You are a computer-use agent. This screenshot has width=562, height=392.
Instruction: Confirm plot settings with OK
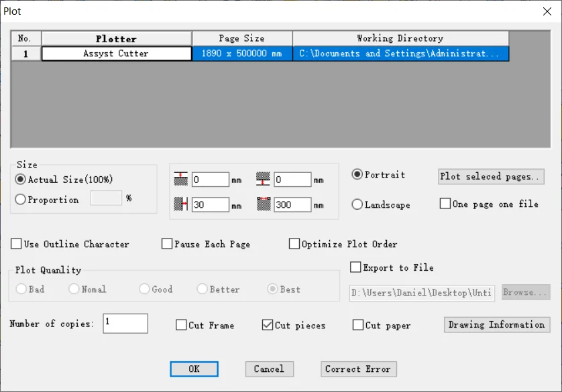(x=194, y=369)
